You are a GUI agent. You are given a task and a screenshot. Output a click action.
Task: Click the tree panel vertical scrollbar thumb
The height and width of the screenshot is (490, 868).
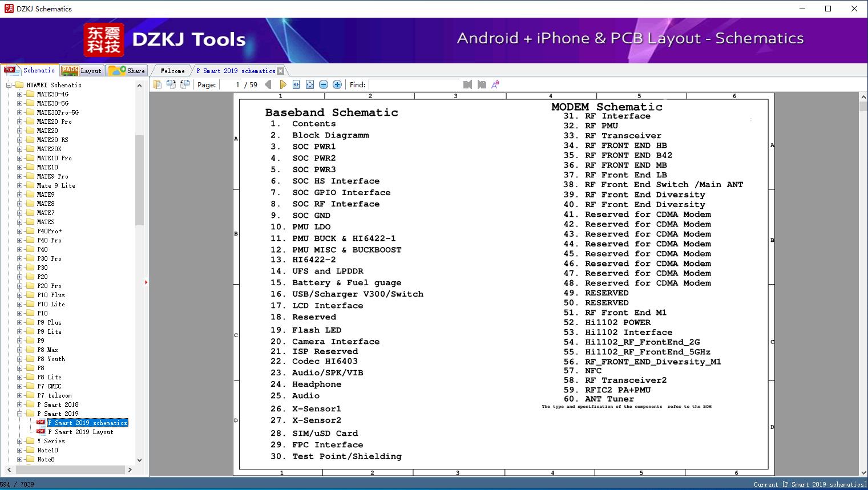[139, 180]
